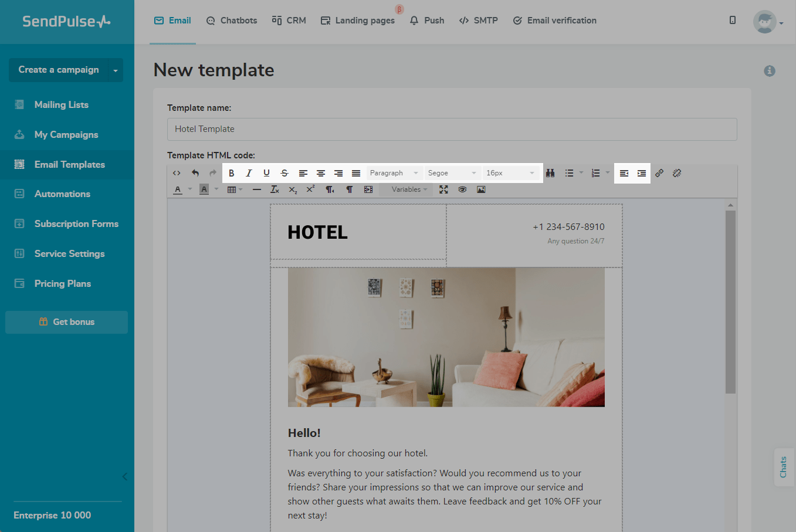Screen dimensions: 796x532
Task: Click the insert image icon
Action: coord(481,189)
